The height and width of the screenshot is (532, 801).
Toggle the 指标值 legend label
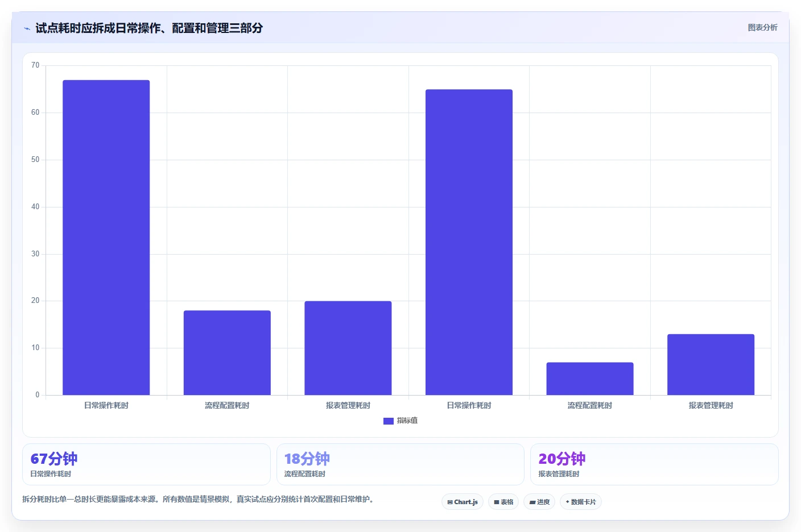pyautogui.click(x=407, y=421)
